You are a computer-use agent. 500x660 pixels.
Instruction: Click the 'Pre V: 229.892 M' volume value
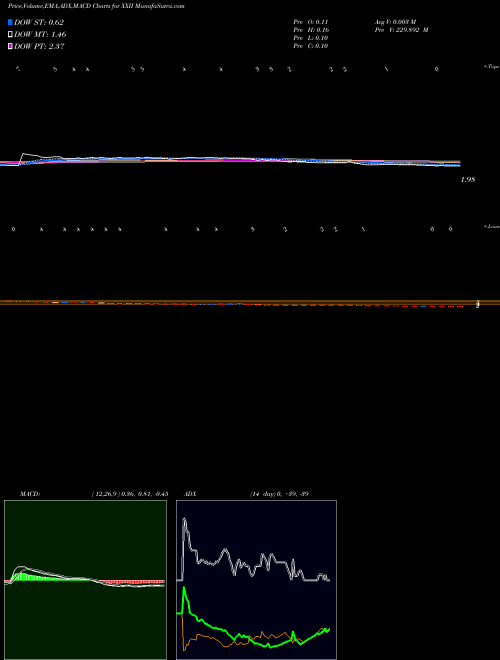[x=402, y=30]
